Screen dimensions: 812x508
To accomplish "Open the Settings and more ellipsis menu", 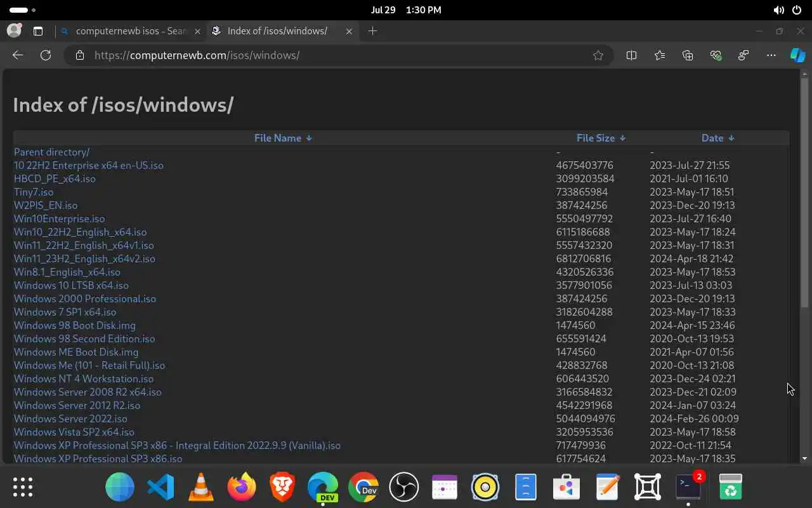I will (x=771, y=55).
